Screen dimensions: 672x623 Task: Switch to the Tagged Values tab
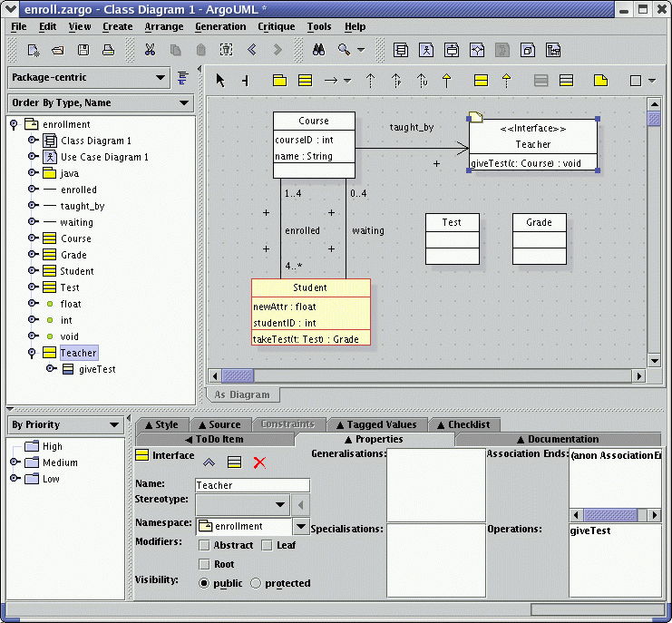376,424
